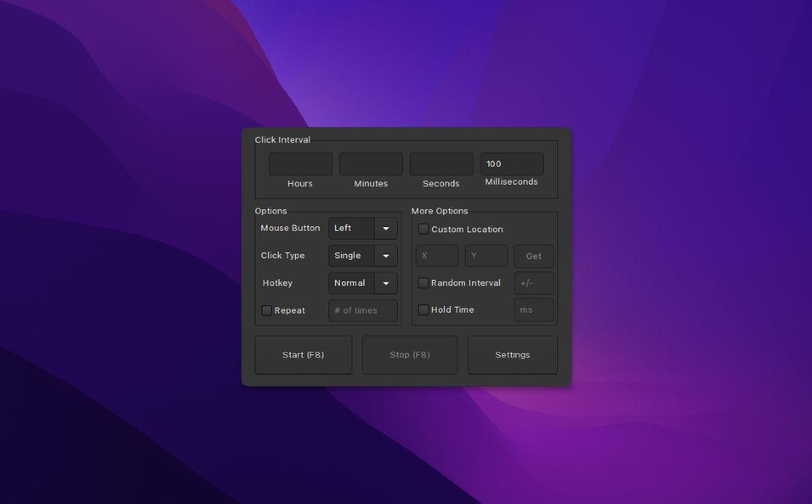Viewport: 812px width, 504px height.
Task: Select the Milliseconds field showing 100
Action: [x=512, y=163]
